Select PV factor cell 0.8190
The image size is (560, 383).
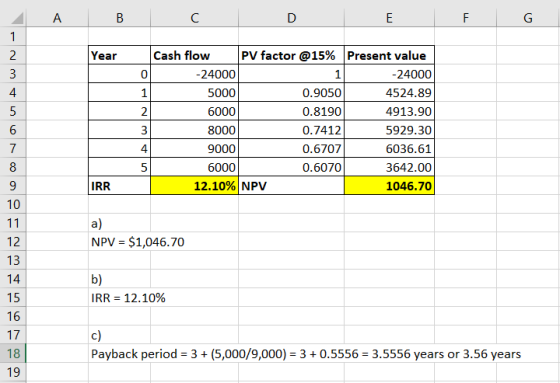pyautogui.click(x=291, y=111)
